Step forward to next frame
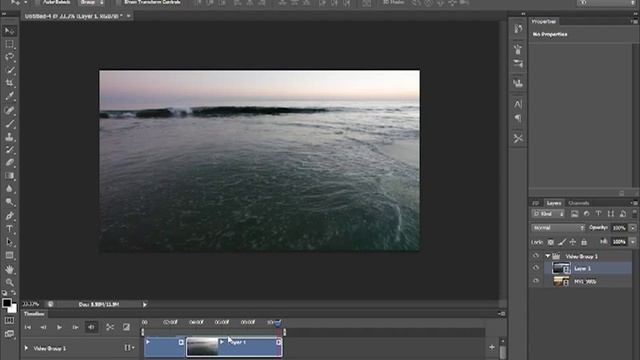Image resolution: width=640 pixels, height=360 pixels. (76, 327)
